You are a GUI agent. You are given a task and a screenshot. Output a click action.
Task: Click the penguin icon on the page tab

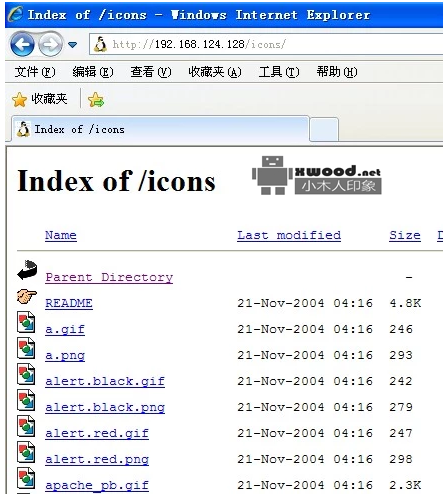pos(23,129)
